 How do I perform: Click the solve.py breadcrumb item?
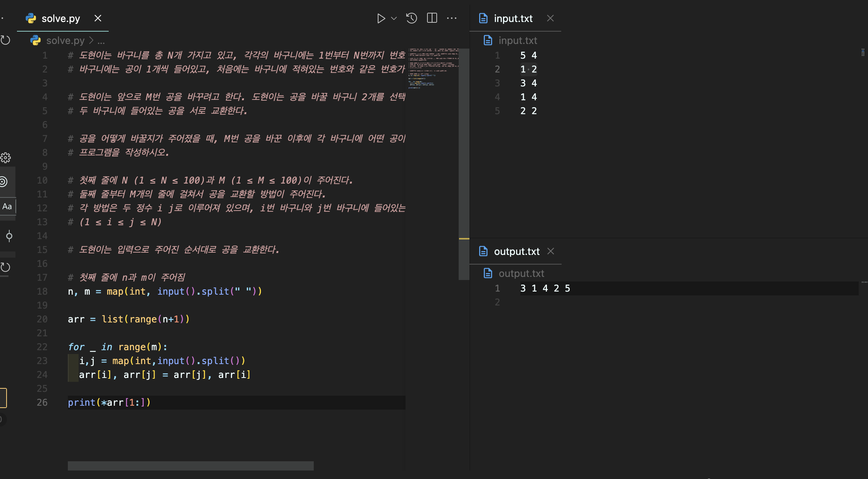pos(65,40)
